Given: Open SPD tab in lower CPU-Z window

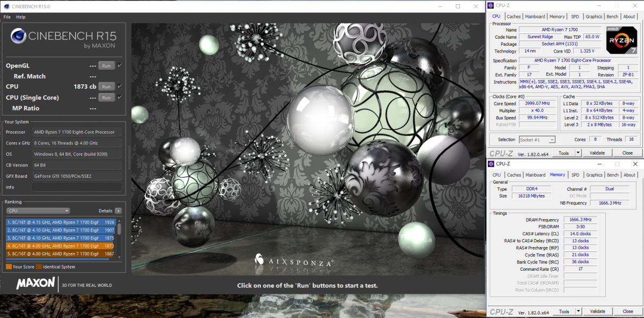Looking at the screenshot, I should (x=575, y=175).
